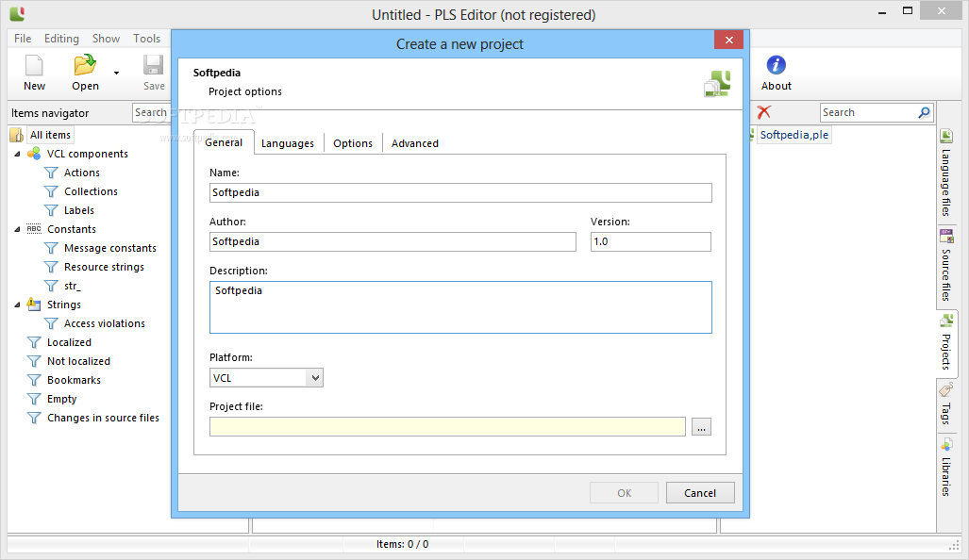The width and height of the screenshot is (969, 560).
Task: Open the File menu
Action: pos(23,39)
